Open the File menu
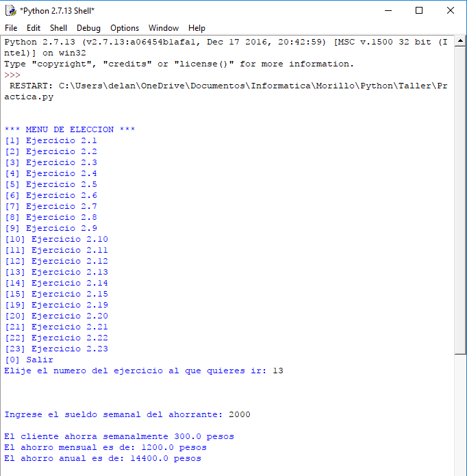This screenshot has width=467, height=476. pyautogui.click(x=11, y=28)
